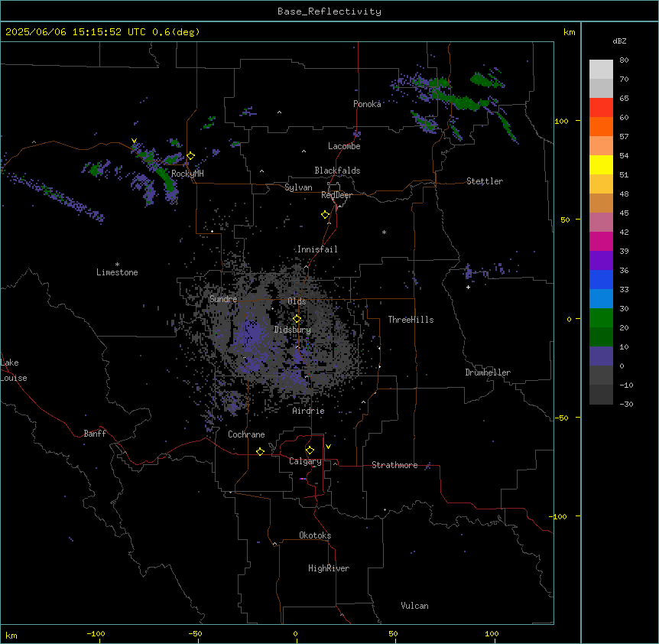Viewport: 659px width, 644px height.
Task: Select the Sylvan label
Action: [298, 187]
